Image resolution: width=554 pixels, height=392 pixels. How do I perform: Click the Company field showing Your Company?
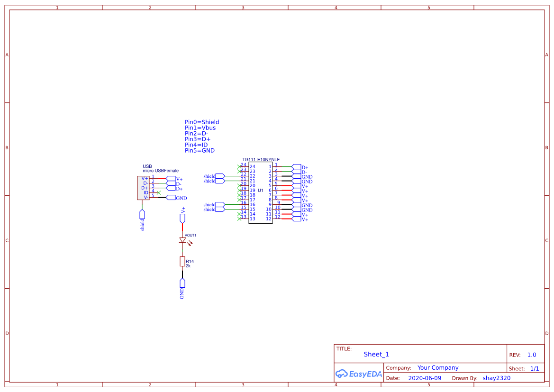[x=438, y=367]
